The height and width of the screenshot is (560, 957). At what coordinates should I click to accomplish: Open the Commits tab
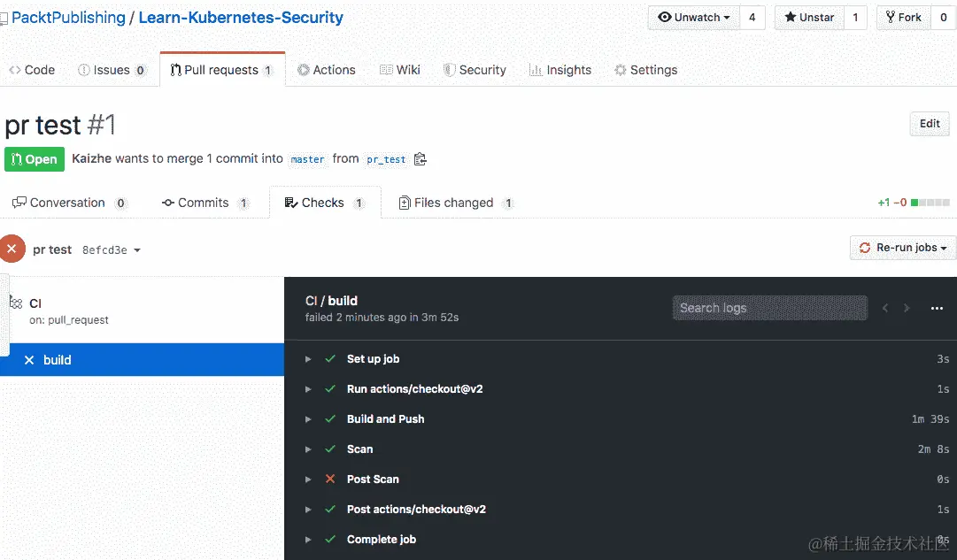(205, 202)
